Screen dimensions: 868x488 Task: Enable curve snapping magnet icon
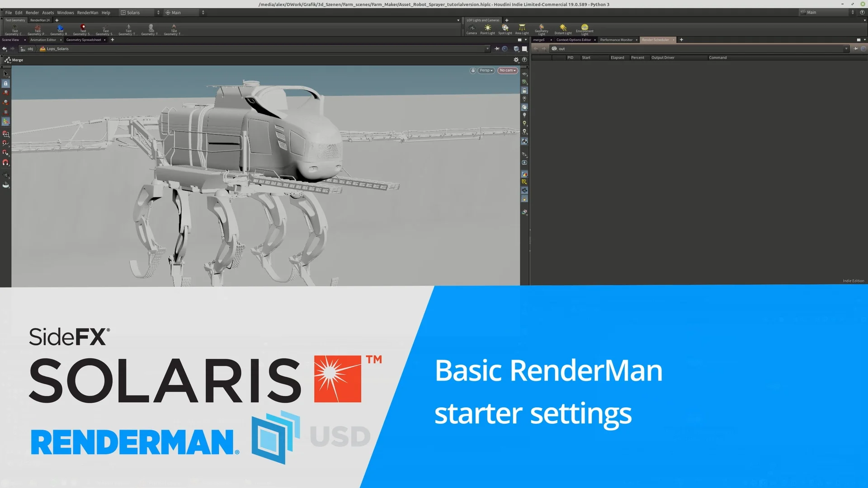point(6,143)
